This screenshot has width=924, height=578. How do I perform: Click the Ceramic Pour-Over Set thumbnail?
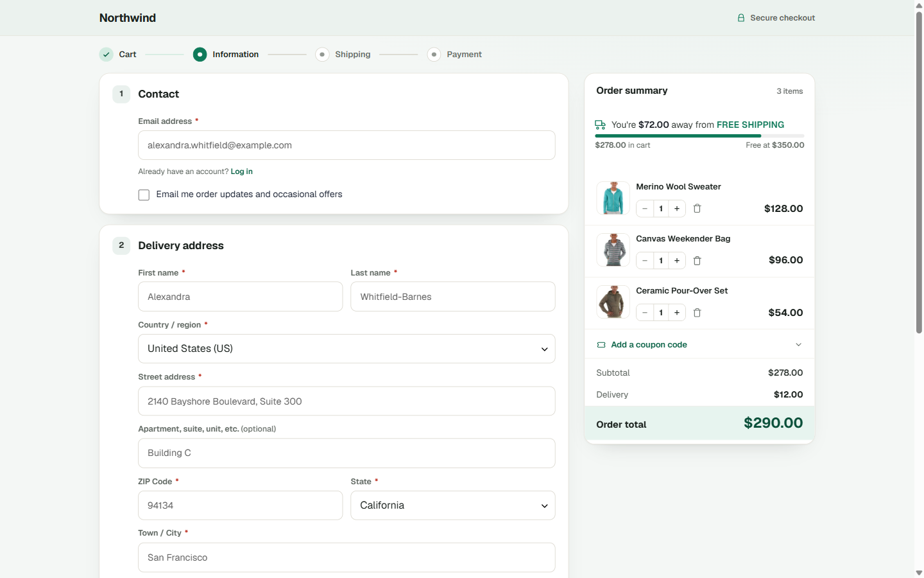click(613, 302)
